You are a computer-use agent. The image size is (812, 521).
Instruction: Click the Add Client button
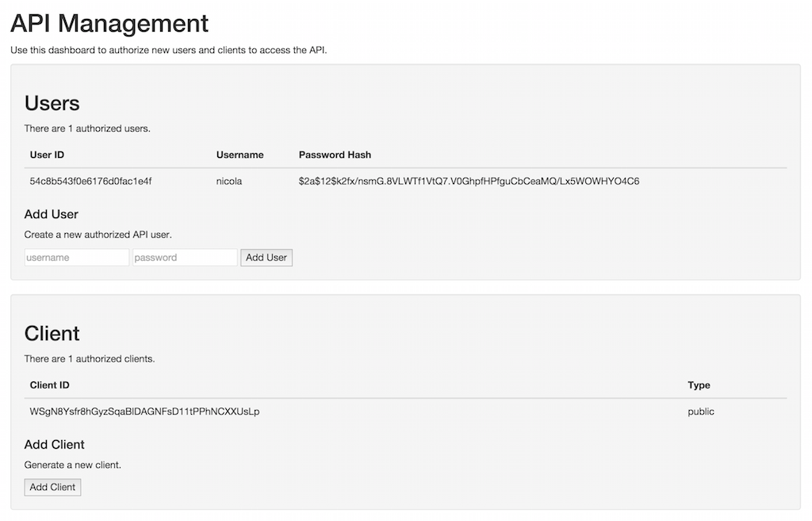[x=52, y=488]
